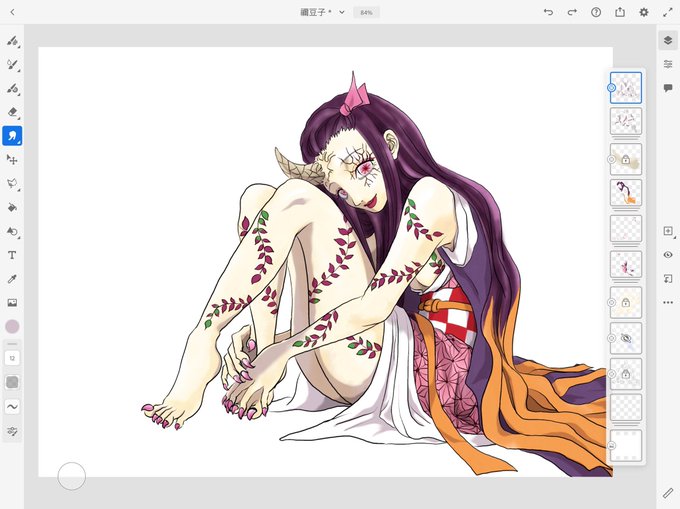Undo the last action
680x509 pixels.
coord(548,12)
